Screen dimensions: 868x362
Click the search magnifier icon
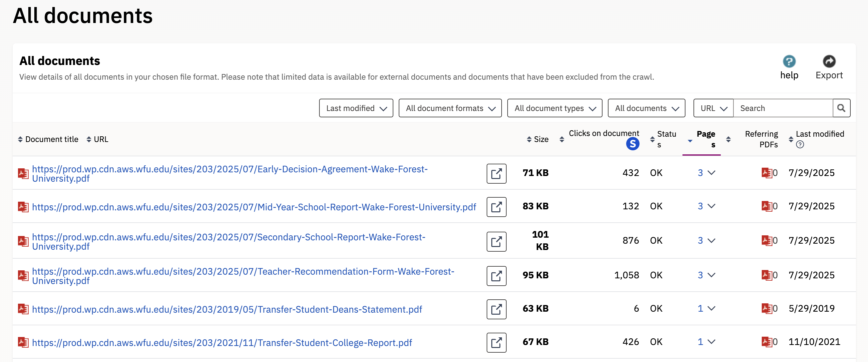[x=841, y=108]
